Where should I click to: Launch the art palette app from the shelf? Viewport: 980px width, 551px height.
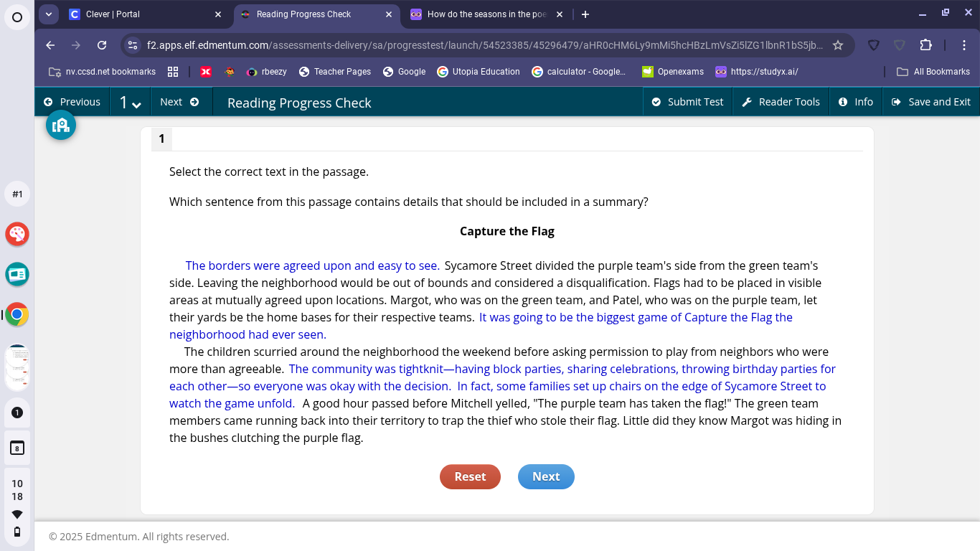point(17,233)
